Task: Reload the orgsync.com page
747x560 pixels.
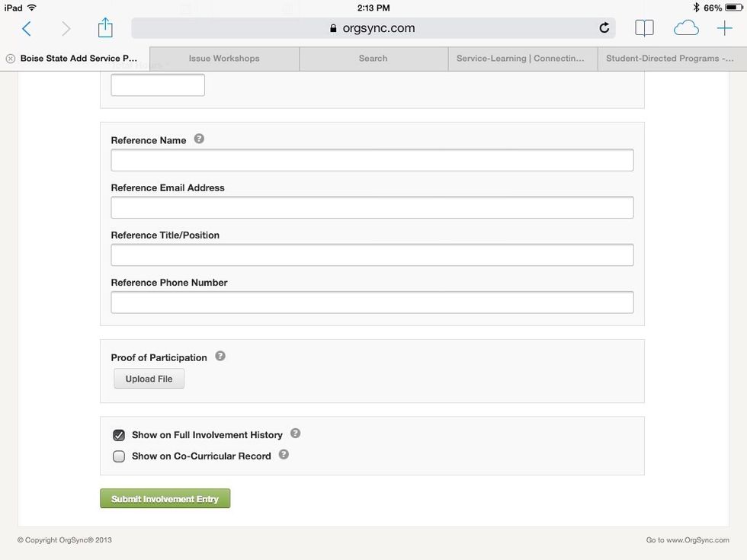Action: click(604, 27)
